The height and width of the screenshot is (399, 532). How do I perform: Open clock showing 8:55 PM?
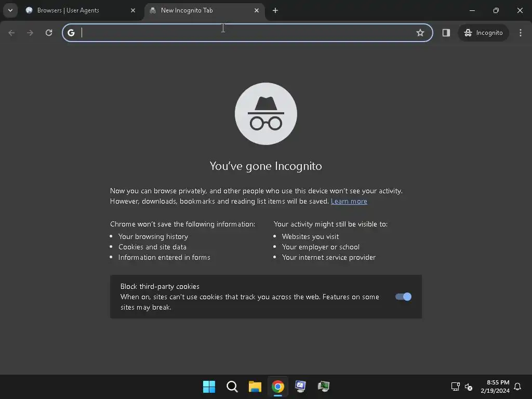click(495, 387)
